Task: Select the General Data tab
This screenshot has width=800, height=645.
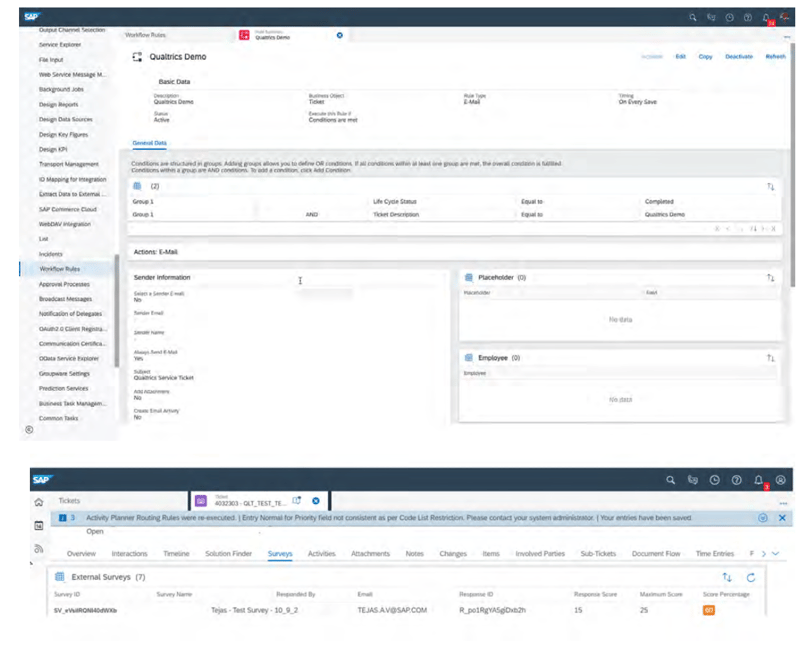Action: [x=149, y=143]
